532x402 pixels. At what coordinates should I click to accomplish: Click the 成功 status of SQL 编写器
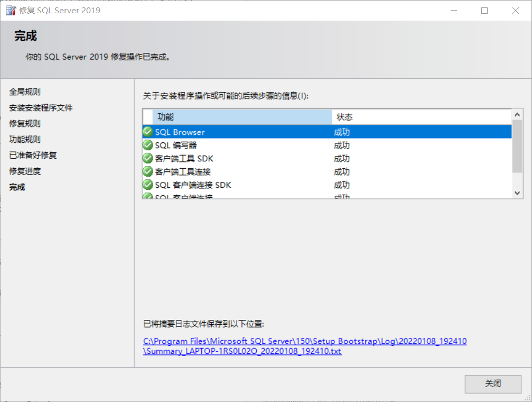pos(342,145)
